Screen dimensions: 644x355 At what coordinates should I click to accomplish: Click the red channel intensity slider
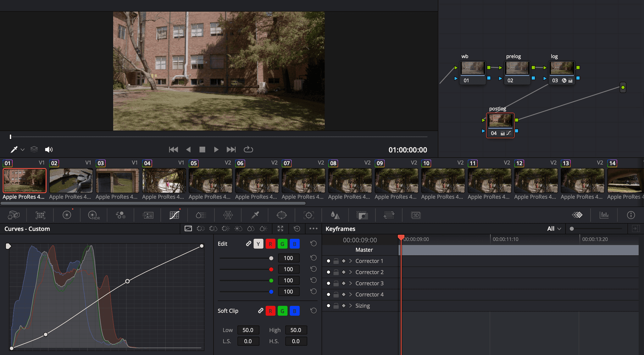271,269
